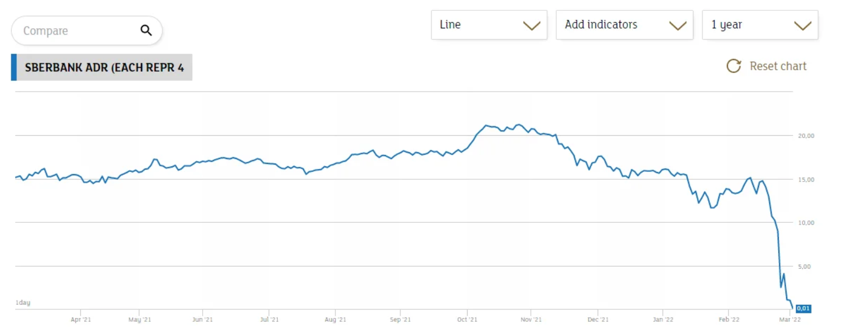Open the 1 year time range dropdown
This screenshot has width=868, height=332.
760,25
